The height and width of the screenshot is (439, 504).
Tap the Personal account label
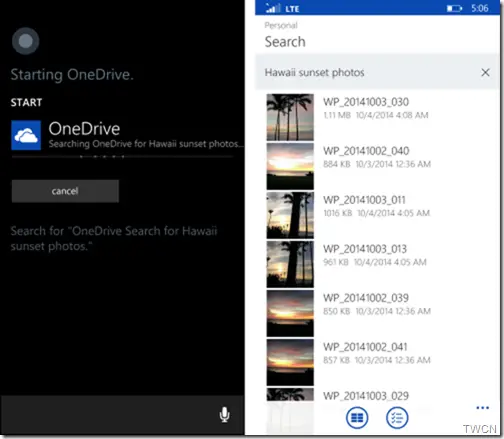coord(281,25)
